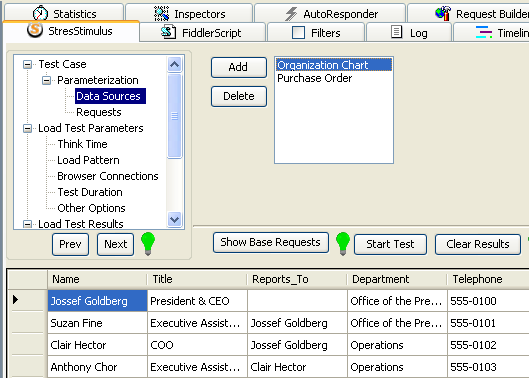Viewport: 529px width, 378px height.
Task: Click the FiddlerScript document icon
Action: pyautogui.click(x=168, y=32)
